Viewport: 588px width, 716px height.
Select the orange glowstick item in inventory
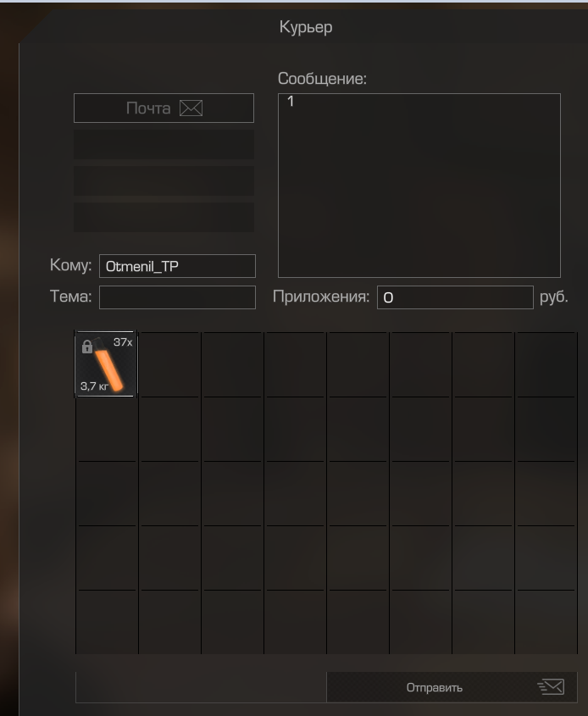pyautogui.click(x=106, y=364)
